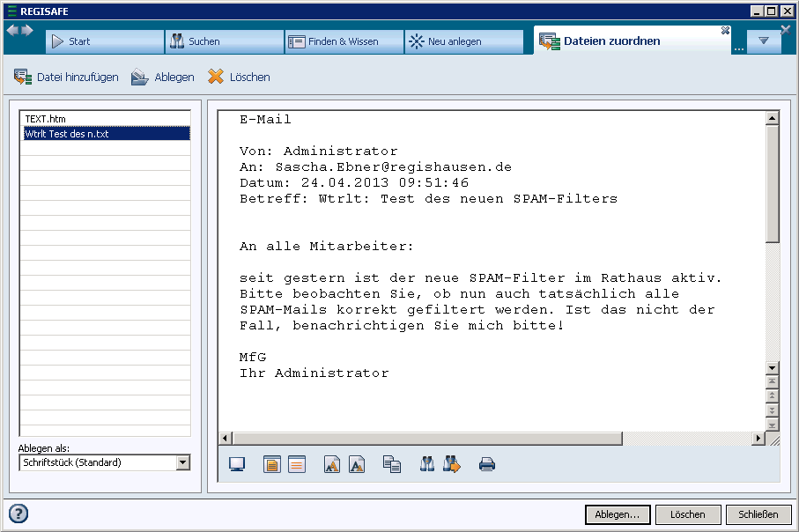The width and height of the screenshot is (799, 532).
Task: Click the horizontal scrollbar right arrow
Action: [758, 438]
